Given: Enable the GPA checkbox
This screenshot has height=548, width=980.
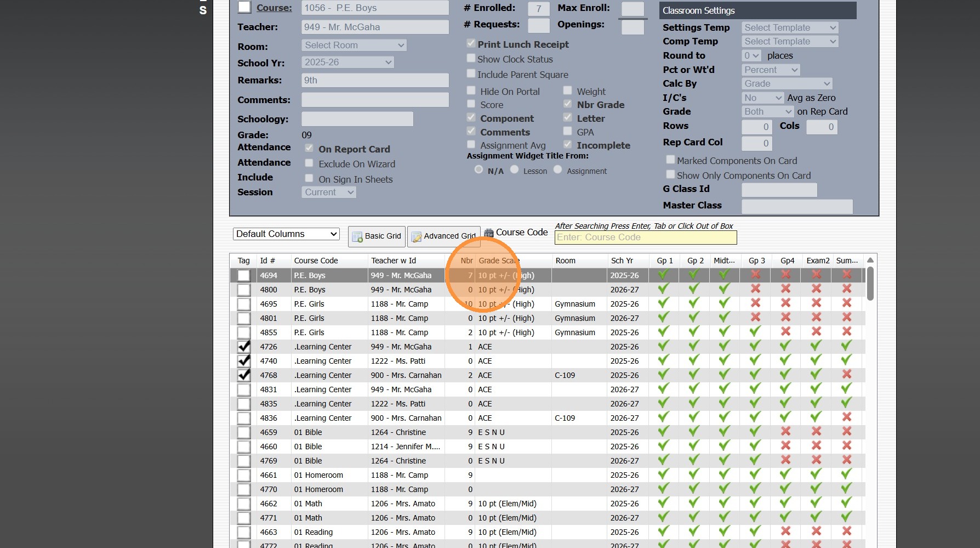Looking at the screenshot, I should [567, 131].
